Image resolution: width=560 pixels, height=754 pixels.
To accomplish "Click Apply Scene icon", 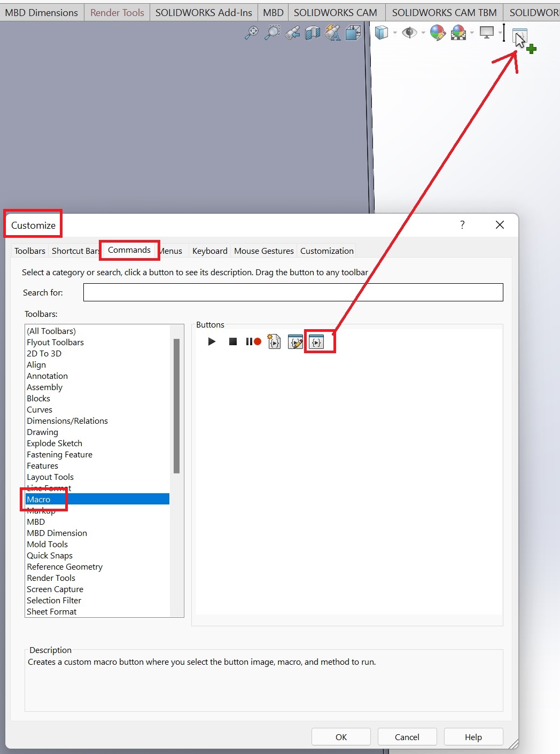I will 458,33.
